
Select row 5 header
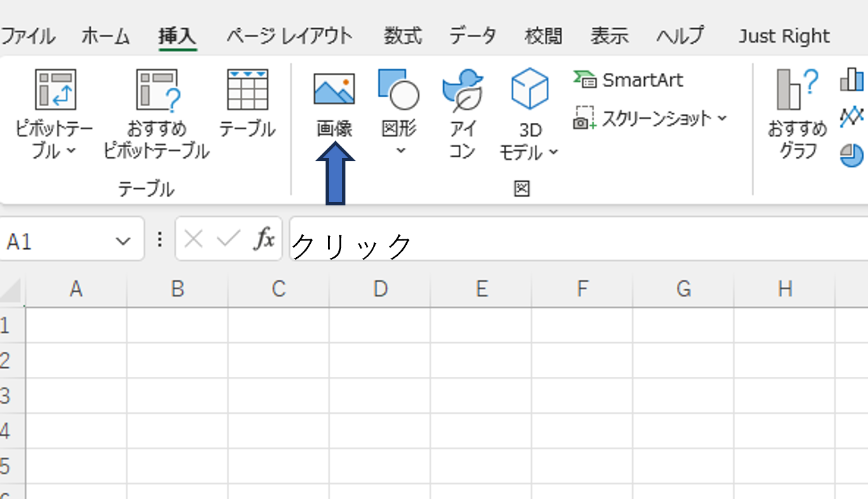coord(12,466)
